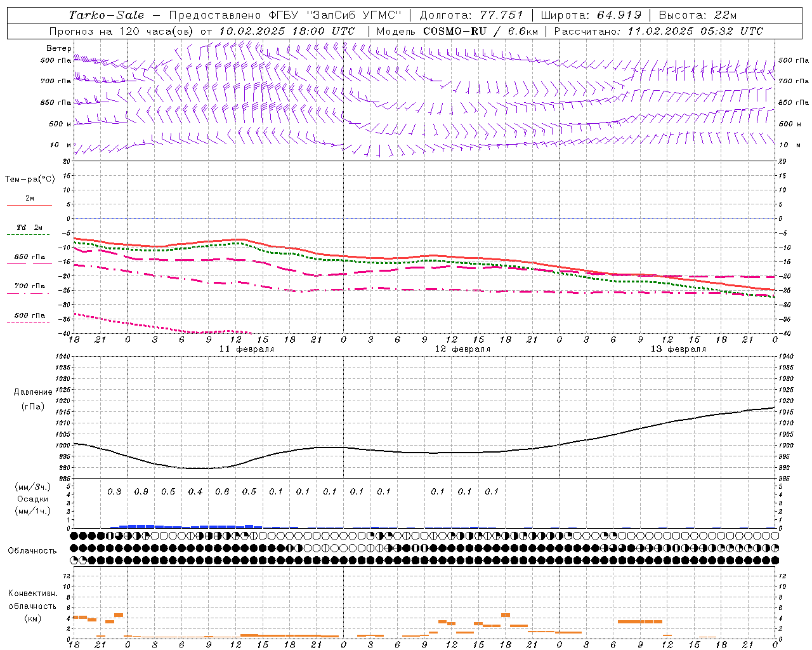812x650 pixels.
Task: Click the '(км)' unit label under облачность
Action: pyautogui.click(x=32, y=618)
